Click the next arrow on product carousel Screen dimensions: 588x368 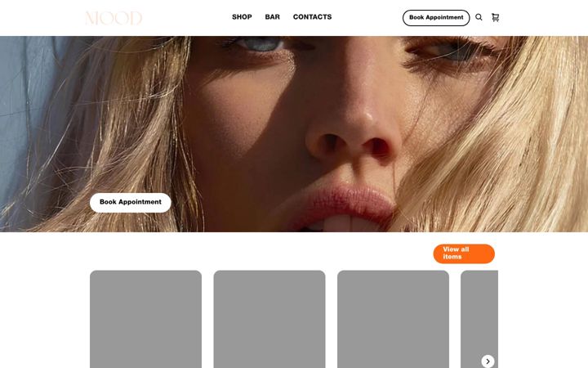(488, 361)
